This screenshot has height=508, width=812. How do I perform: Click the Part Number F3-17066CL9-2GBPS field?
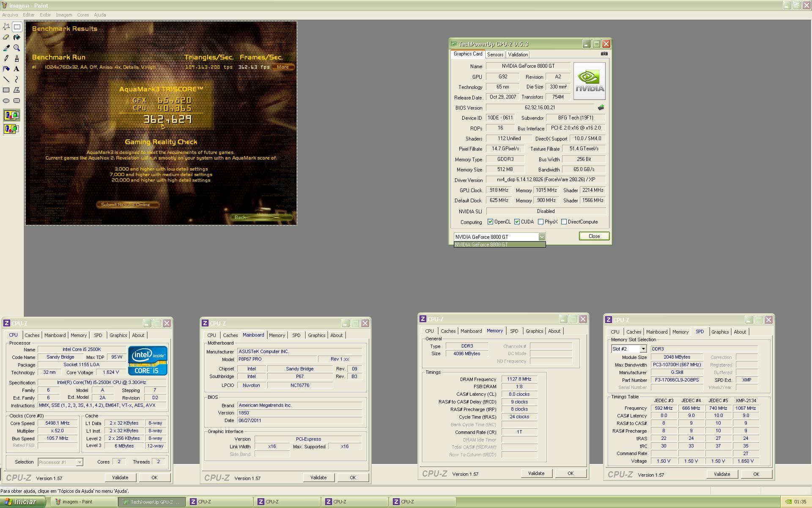(677, 380)
